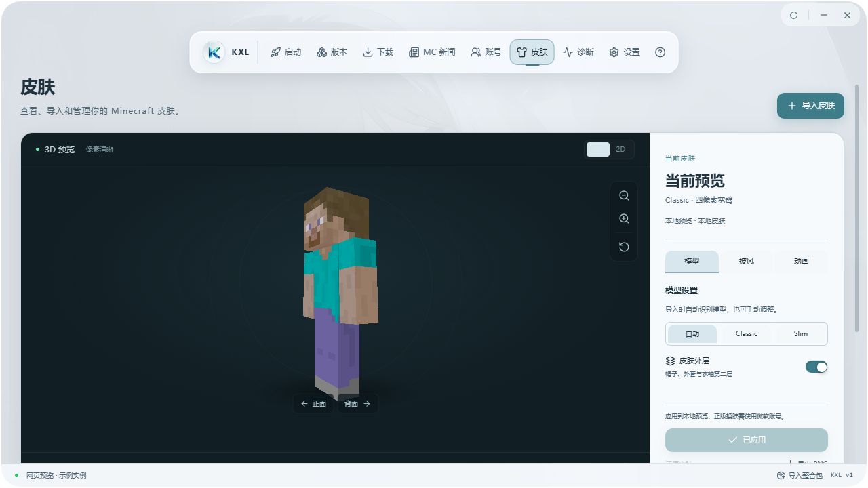Switch to the 模型 tab
Image resolution: width=868 pixels, height=488 pixels.
pos(692,261)
